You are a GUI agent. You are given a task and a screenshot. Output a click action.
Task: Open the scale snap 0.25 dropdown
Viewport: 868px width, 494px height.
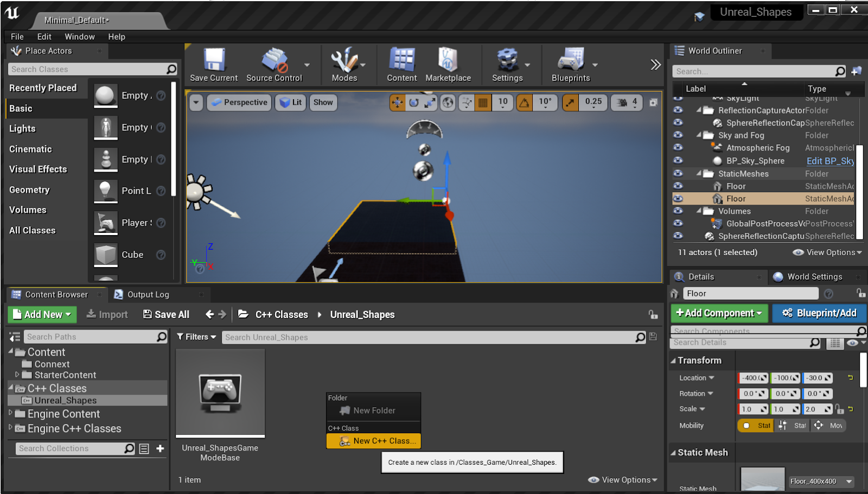click(x=593, y=102)
